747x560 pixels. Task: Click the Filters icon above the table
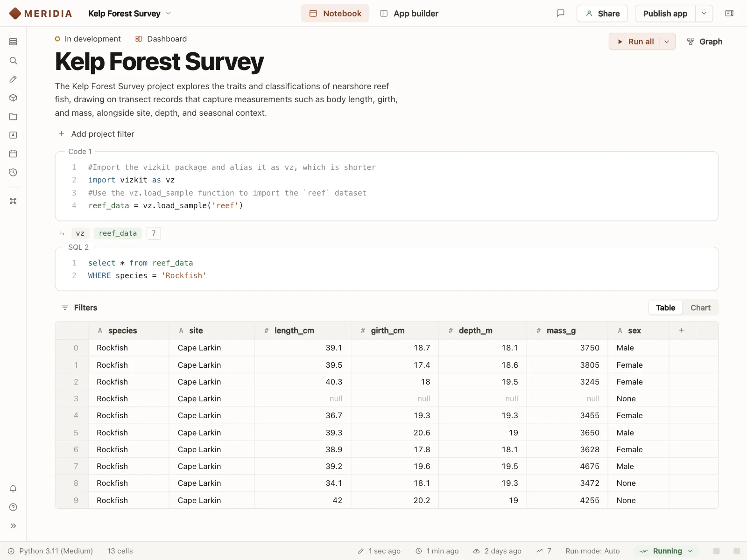[x=65, y=308]
